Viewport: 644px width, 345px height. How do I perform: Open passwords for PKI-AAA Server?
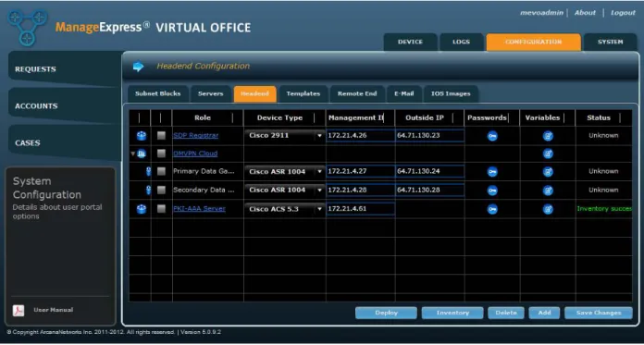tap(492, 209)
